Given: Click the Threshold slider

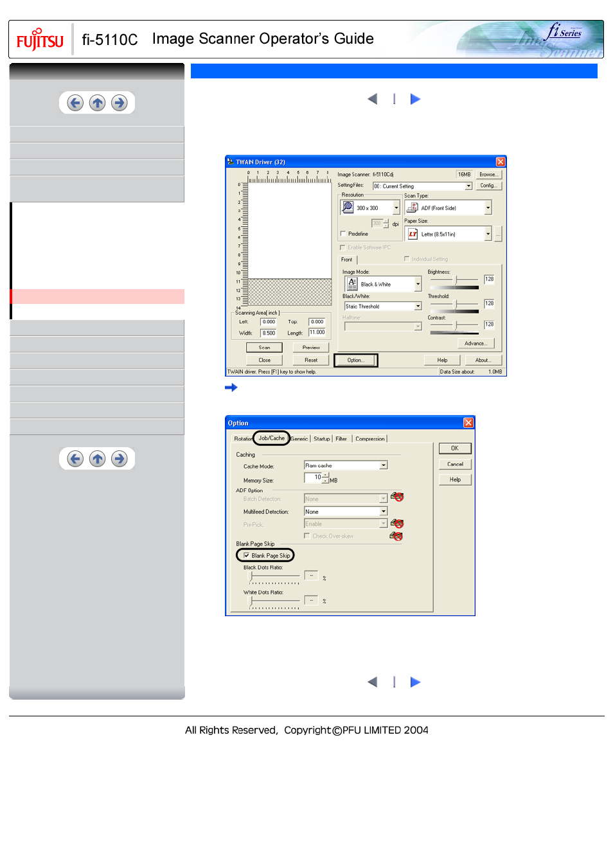Looking at the screenshot, I should pyautogui.click(x=456, y=304).
